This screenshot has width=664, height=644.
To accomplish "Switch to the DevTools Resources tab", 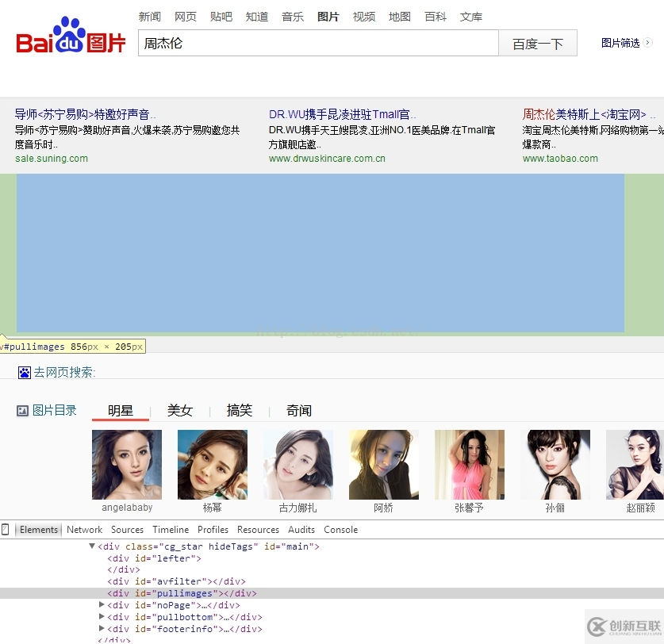I will 258,530.
